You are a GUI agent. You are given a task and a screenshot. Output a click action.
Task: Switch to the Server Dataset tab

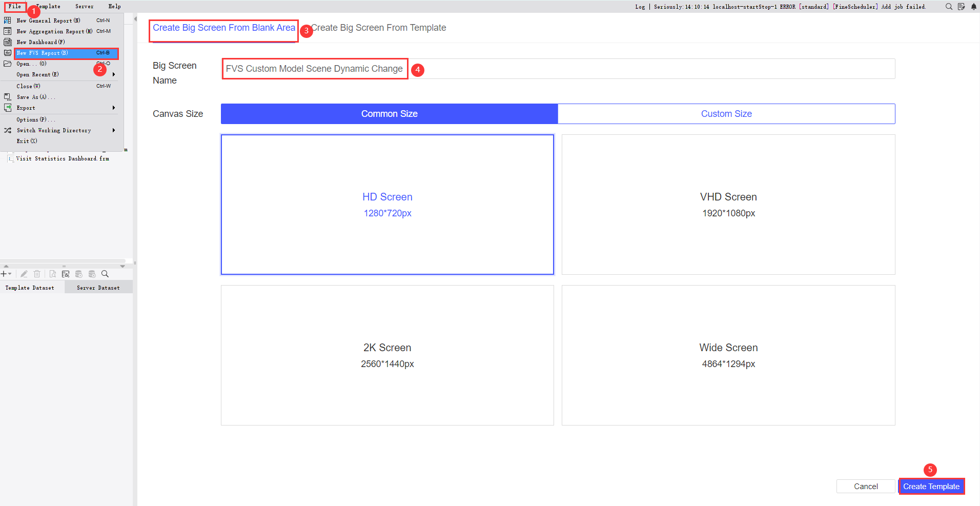pyautogui.click(x=98, y=288)
